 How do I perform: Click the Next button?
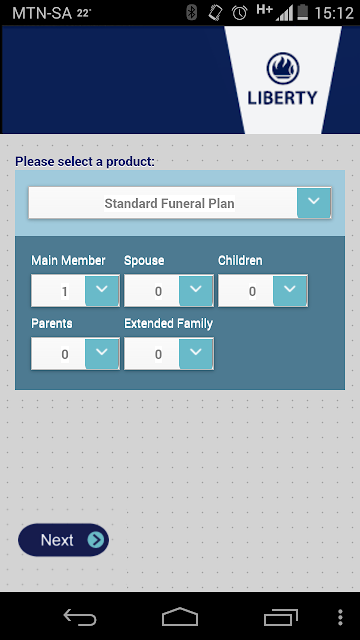63,540
